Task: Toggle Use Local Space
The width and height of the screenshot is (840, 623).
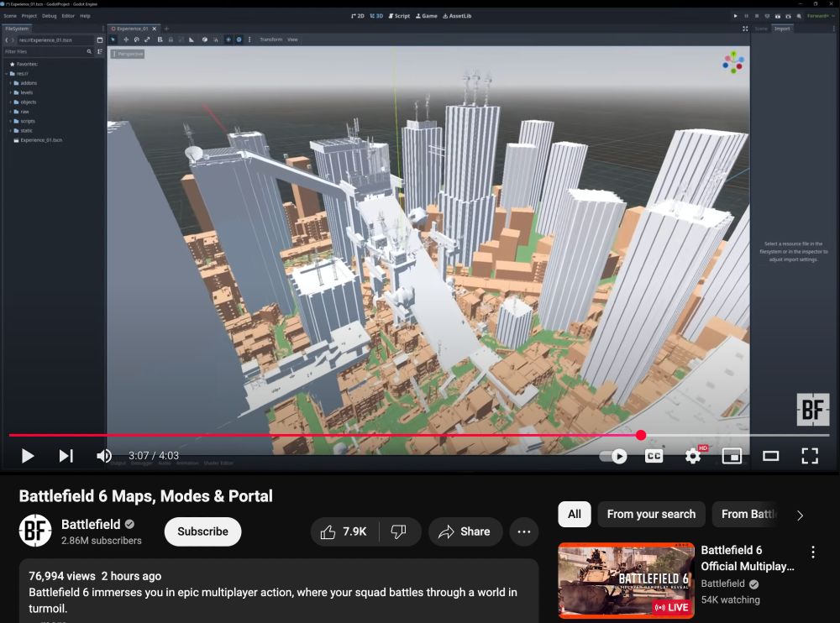Action: [x=205, y=39]
